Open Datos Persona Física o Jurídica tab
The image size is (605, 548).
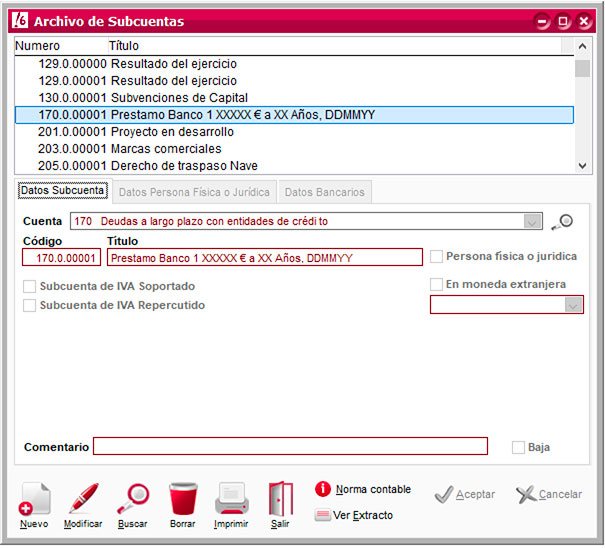coord(194,192)
